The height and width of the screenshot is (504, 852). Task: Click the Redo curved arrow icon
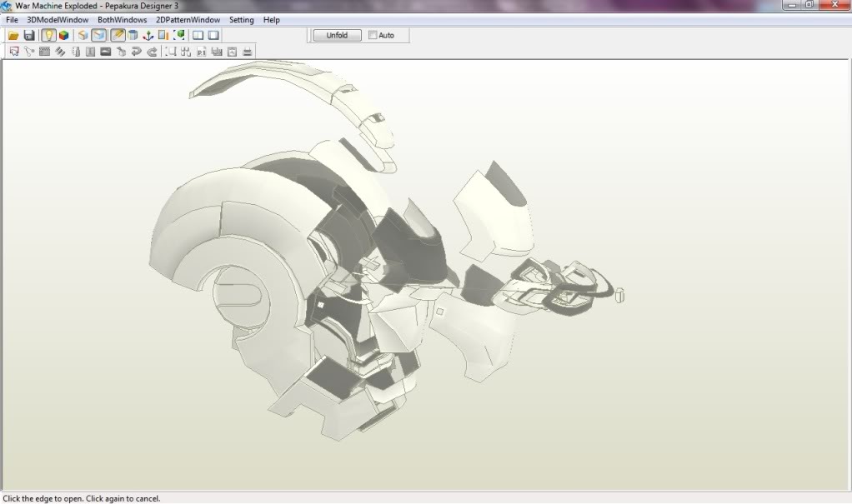(x=152, y=52)
